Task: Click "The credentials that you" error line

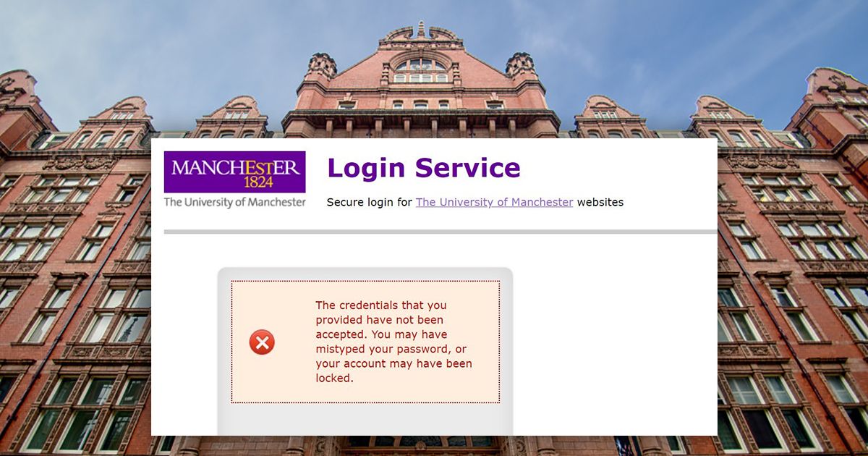Action: coord(381,305)
